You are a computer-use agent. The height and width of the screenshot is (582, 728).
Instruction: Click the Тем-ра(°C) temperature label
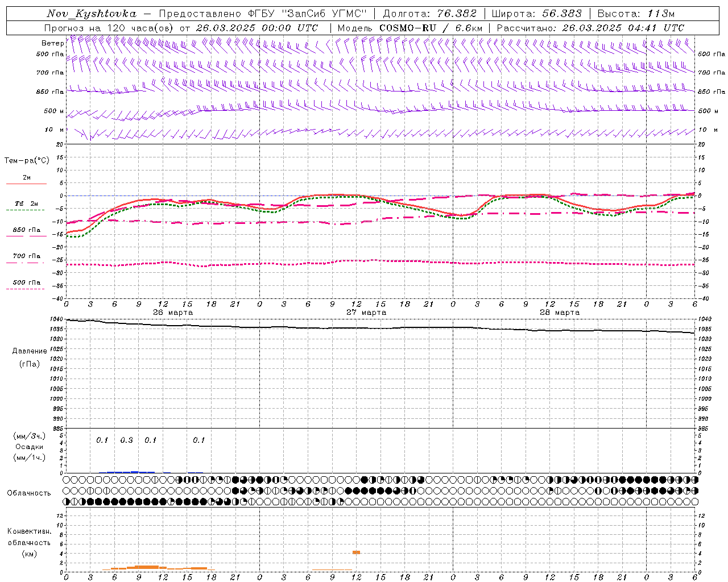click(x=27, y=161)
